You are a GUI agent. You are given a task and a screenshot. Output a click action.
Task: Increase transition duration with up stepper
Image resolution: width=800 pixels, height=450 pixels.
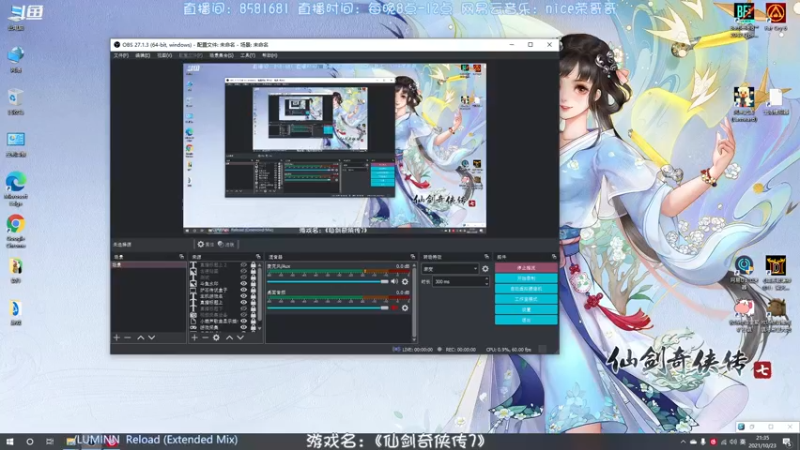pyautogui.click(x=487, y=279)
